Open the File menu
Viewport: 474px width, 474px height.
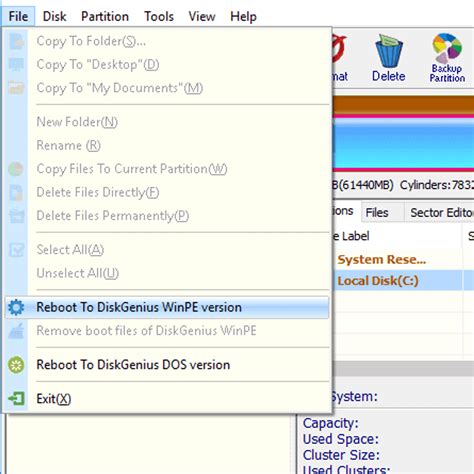click(18, 16)
